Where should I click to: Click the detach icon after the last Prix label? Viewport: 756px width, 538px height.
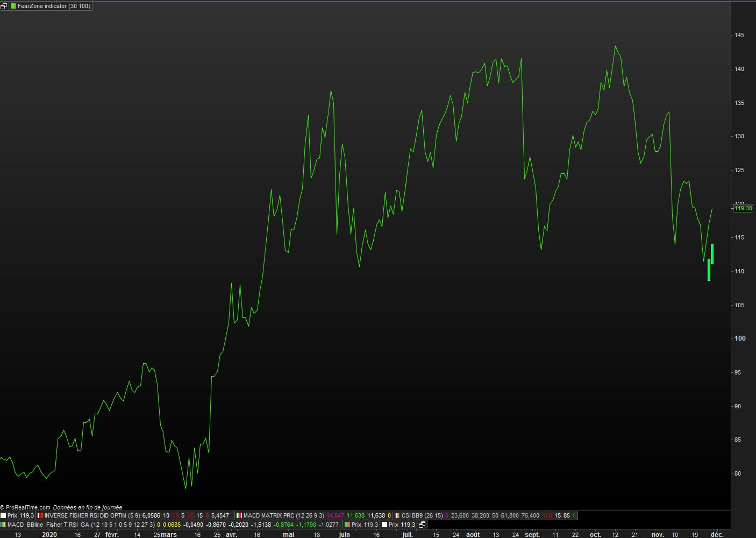coord(422,525)
